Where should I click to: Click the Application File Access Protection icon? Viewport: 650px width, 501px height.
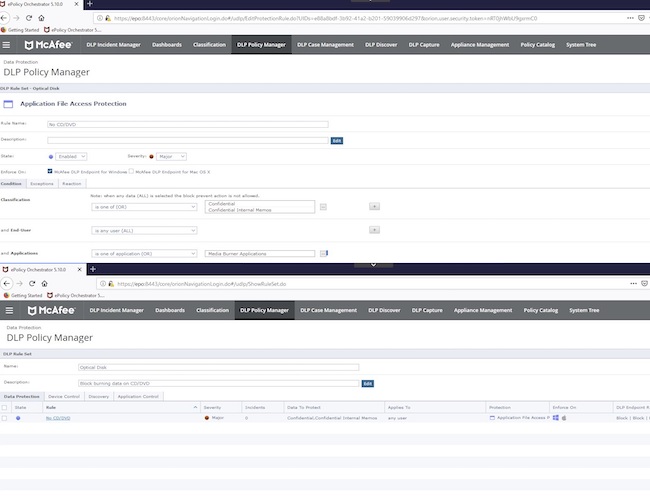[x=9, y=104]
